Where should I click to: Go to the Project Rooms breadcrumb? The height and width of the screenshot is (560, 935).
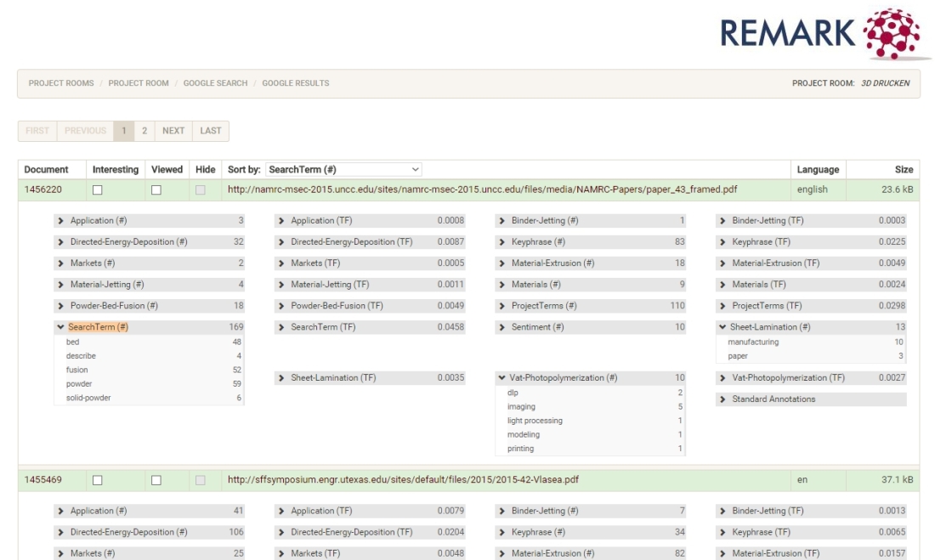(61, 83)
